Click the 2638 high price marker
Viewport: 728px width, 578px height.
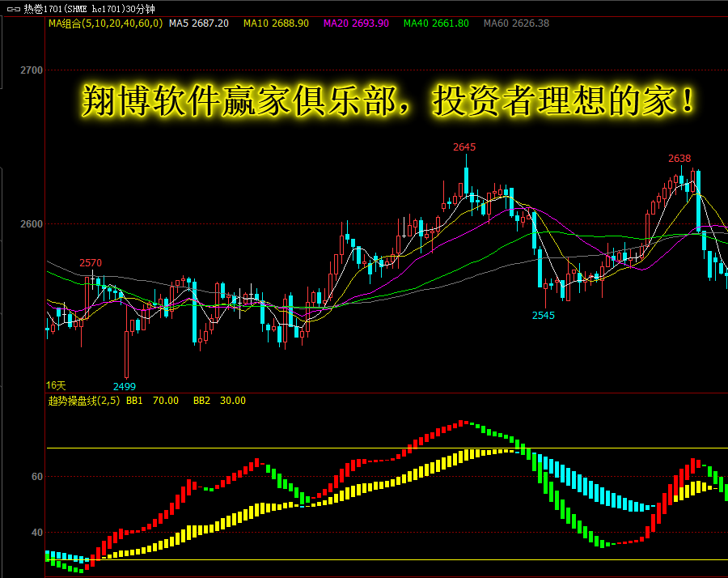coord(679,159)
